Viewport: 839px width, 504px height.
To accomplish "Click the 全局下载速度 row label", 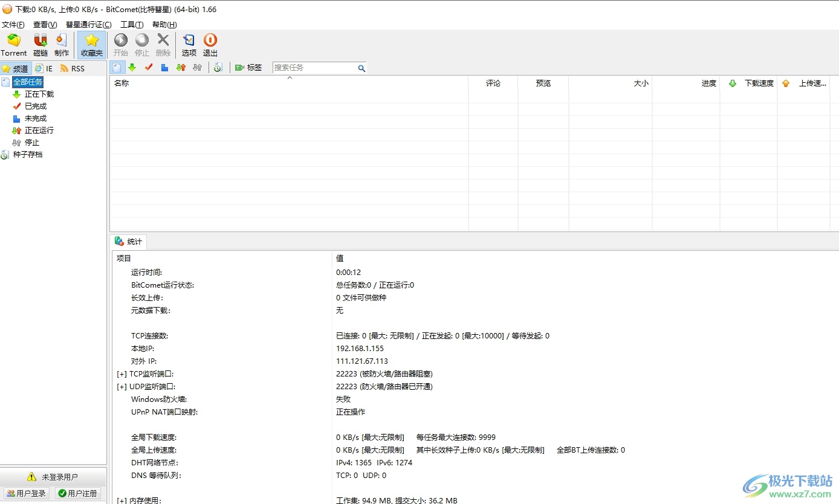I will [x=154, y=438].
